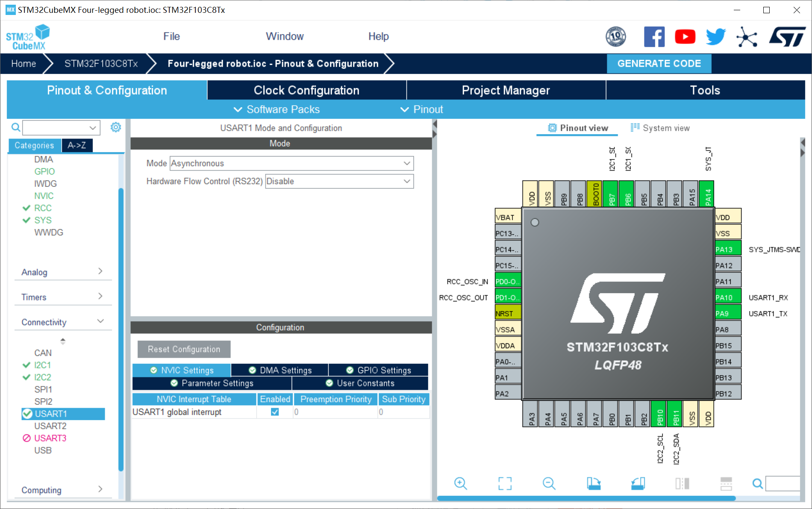Open the ST Facebook page icon
Viewport: 812px width, 509px height.
pyautogui.click(x=654, y=37)
